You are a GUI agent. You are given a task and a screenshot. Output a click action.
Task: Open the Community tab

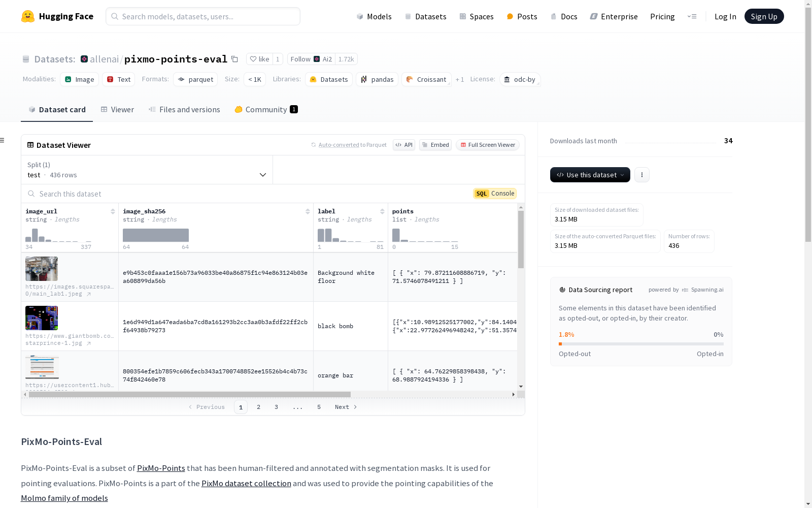266,110
